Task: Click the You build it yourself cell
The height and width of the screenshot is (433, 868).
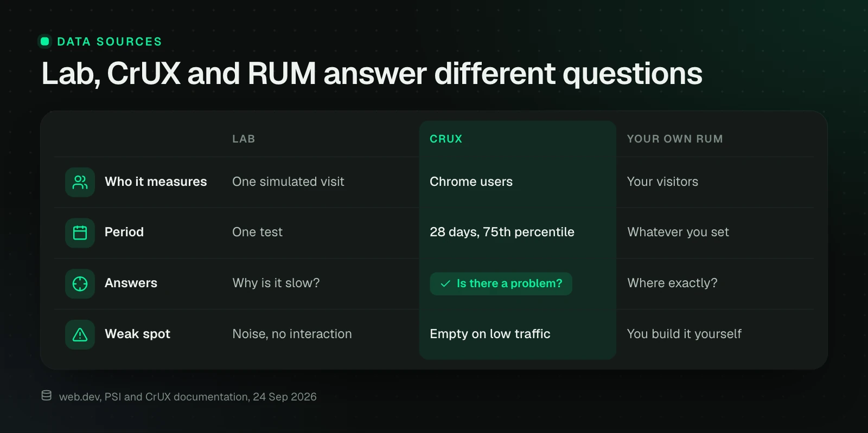Action: [684, 334]
